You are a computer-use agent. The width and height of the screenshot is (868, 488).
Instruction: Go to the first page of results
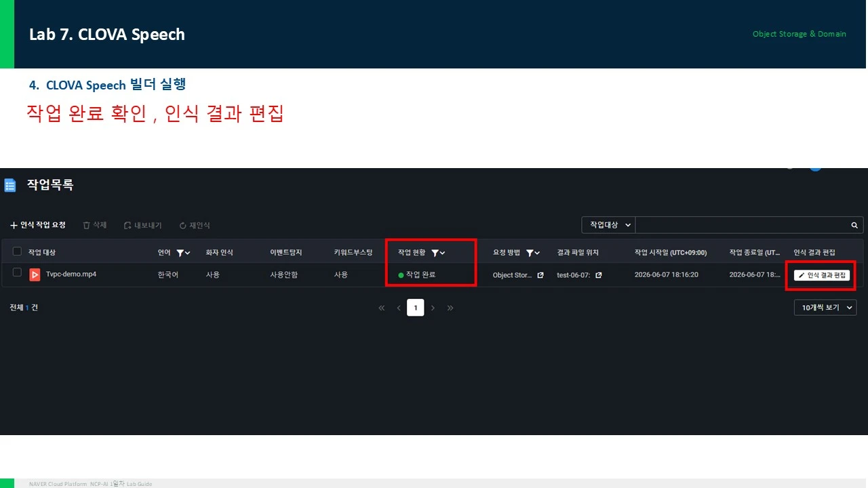[x=382, y=308]
